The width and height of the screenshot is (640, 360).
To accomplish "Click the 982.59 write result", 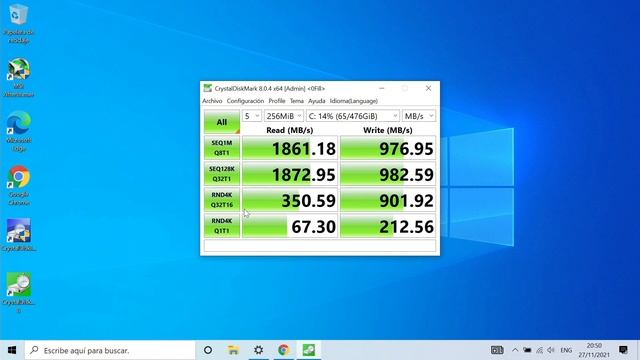I will tap(388, 174).
